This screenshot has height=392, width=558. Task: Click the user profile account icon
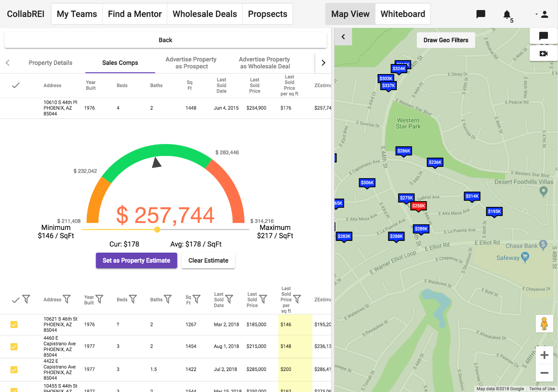coord(544,14)
